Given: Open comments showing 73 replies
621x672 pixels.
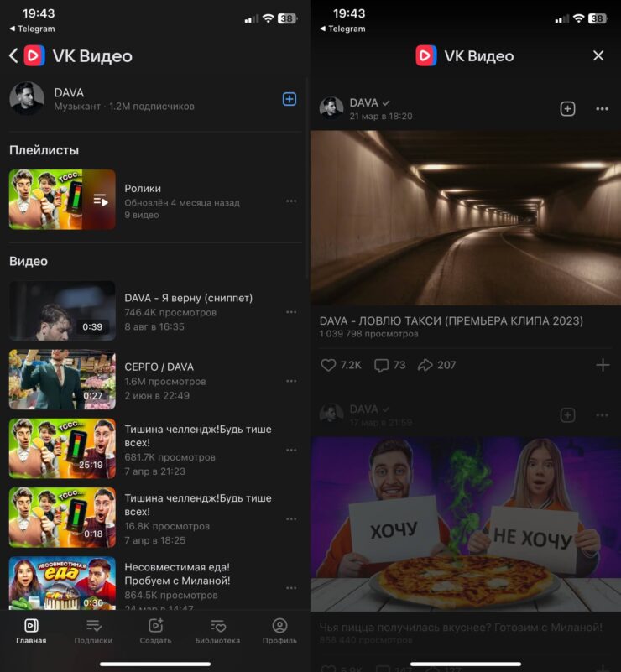Looking at the screenshot, I should click(x=382, y=365).
